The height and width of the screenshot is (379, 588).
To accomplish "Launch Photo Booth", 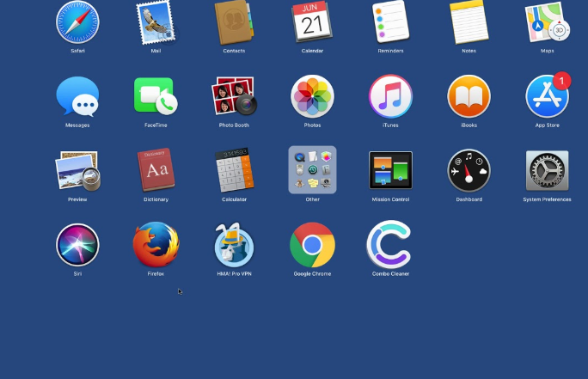I will point(234,96).
